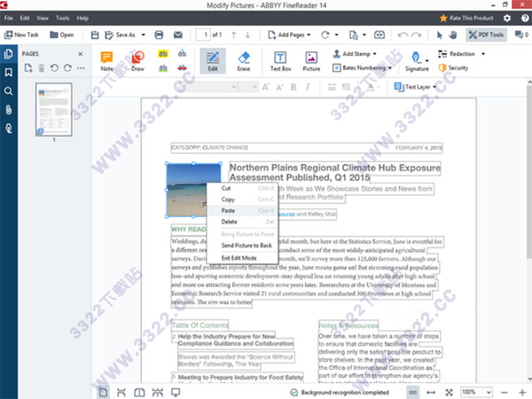
Task: Open the File menu
Action: [9, 18]
